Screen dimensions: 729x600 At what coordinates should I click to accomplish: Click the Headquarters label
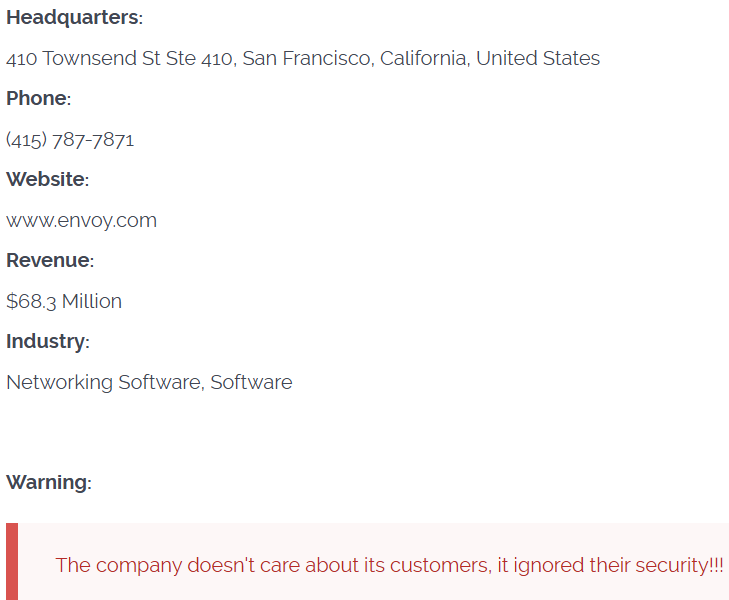point(73,18)
